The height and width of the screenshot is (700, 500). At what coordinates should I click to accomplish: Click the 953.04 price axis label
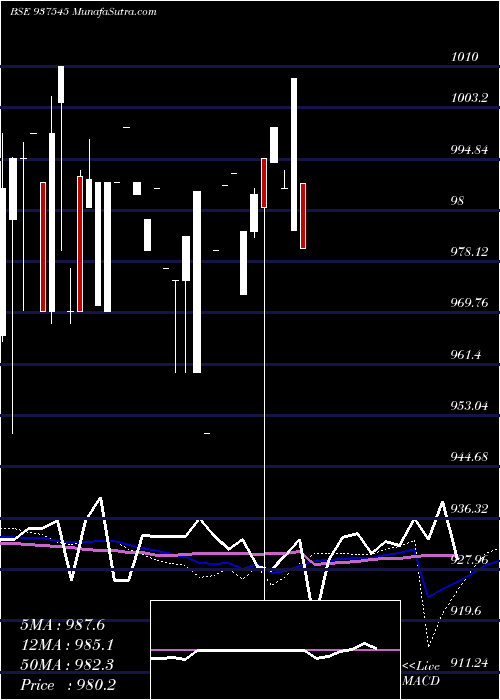tap(469, 406)
